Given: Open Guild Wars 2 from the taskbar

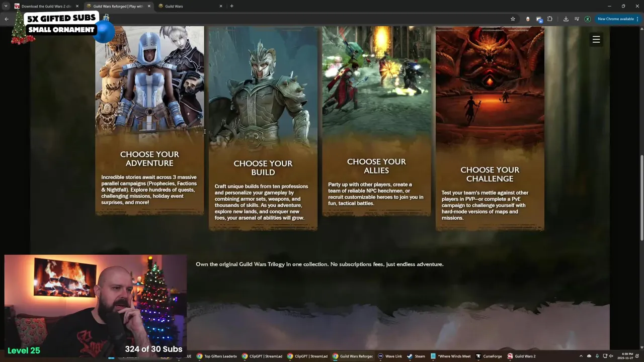Looking at the screenshot, I should (522, 356).
